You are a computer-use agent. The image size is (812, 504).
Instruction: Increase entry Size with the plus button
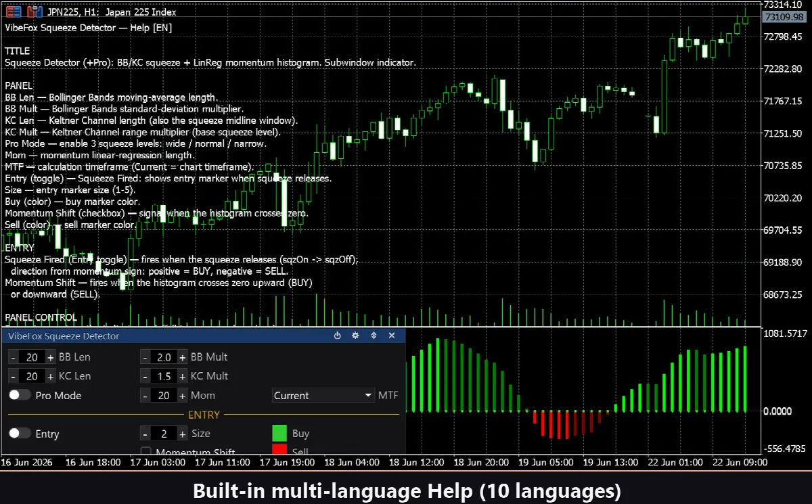click(183, 434)
